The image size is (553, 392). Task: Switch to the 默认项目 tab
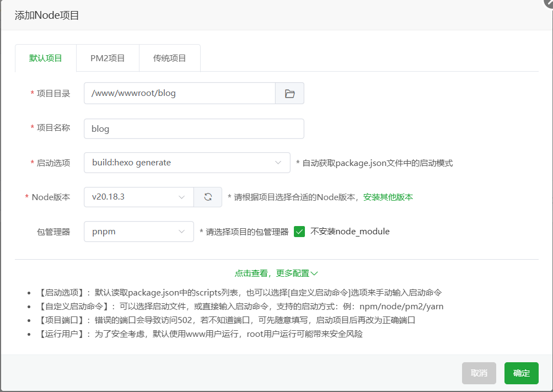pyautogui.click(x=46, y=58)
